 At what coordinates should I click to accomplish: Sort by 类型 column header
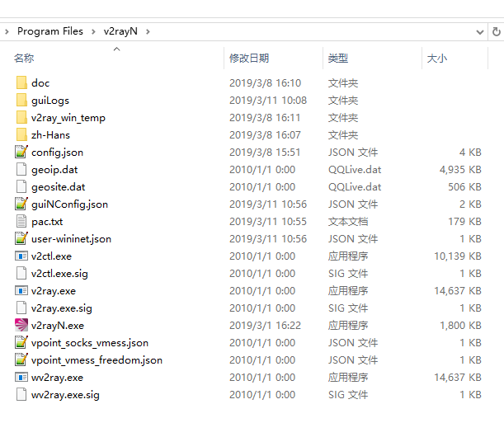pos(338,59)
